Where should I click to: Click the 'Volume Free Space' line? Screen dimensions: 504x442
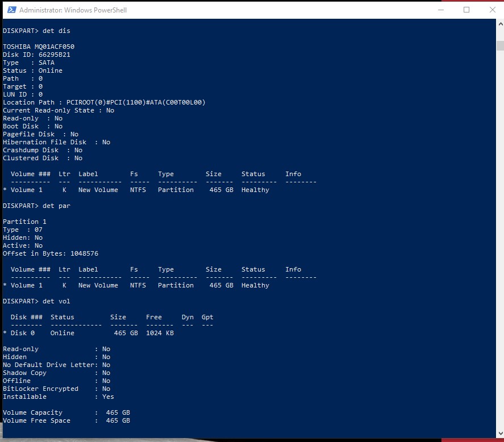[66, 420]
